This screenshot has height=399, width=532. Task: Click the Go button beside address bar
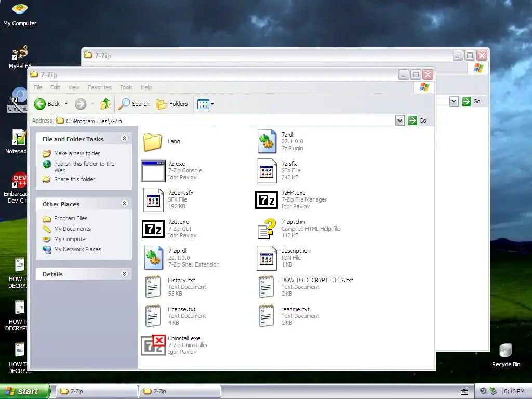click(417, 121)
